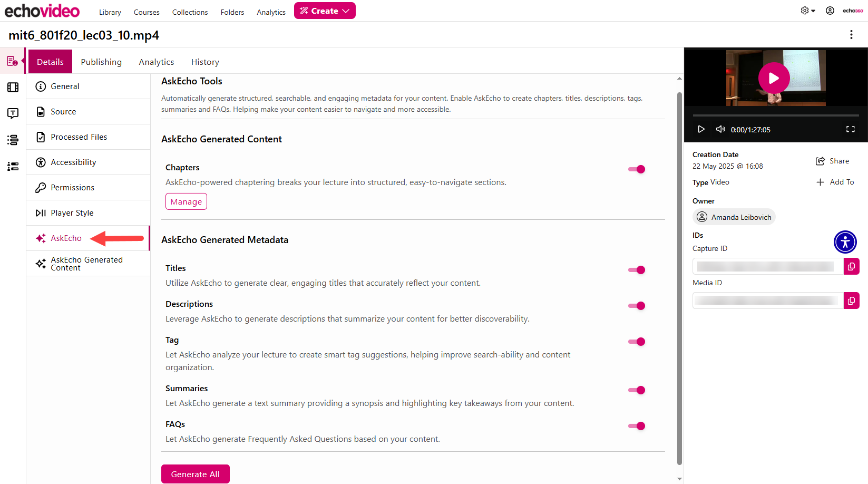
Task: Open the Create dropdown
Action: click(x=325, y=11)
